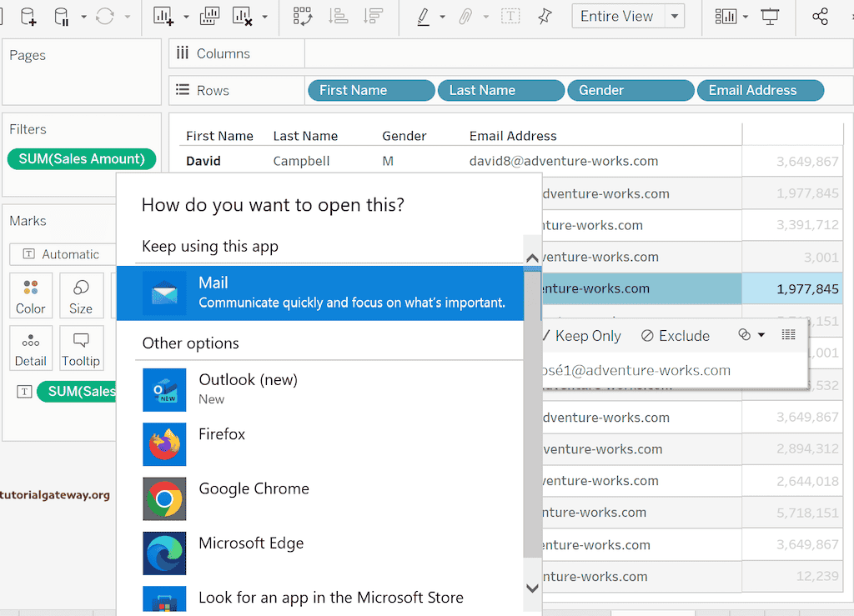The height and width of the screenshot is (616, 854).
Task: Toggle pause auto-updates in the toolbar
Action: (x=59, y=16)
